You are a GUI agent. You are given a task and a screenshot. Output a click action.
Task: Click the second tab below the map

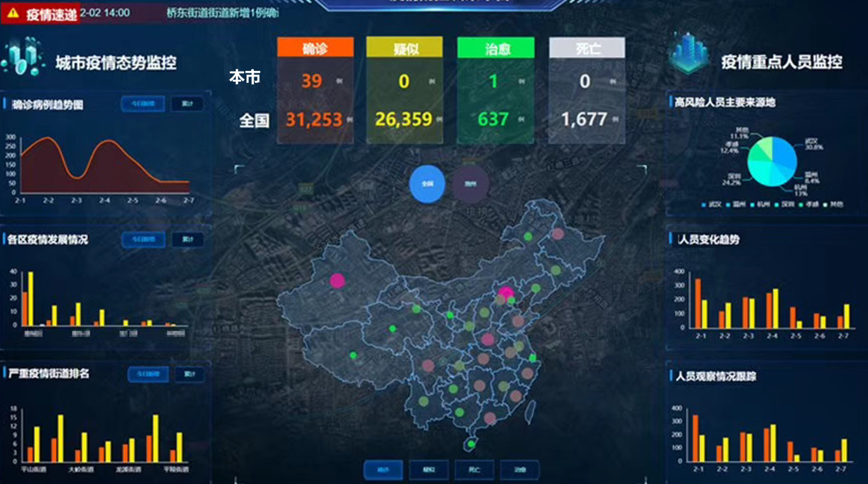tap(428, 470)
